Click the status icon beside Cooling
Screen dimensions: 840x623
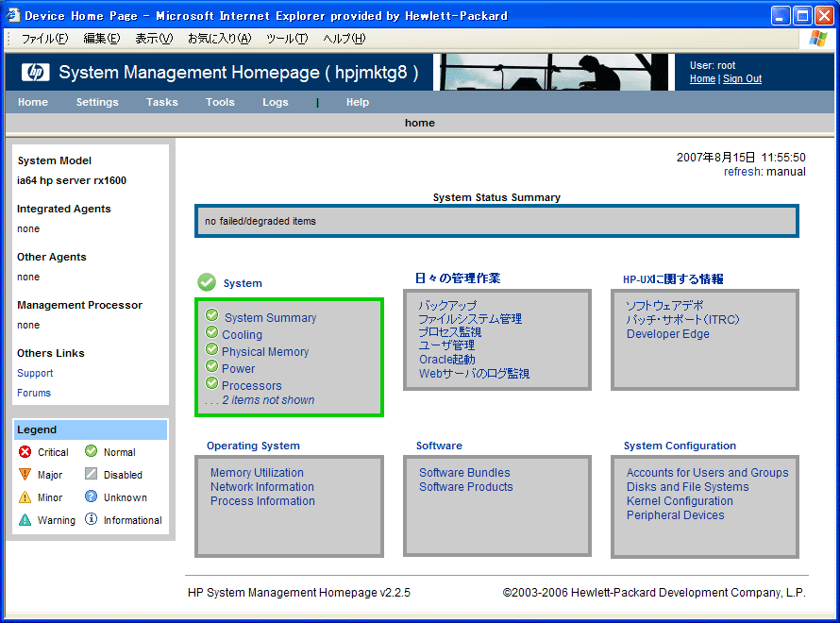click(x=212, y=332)
